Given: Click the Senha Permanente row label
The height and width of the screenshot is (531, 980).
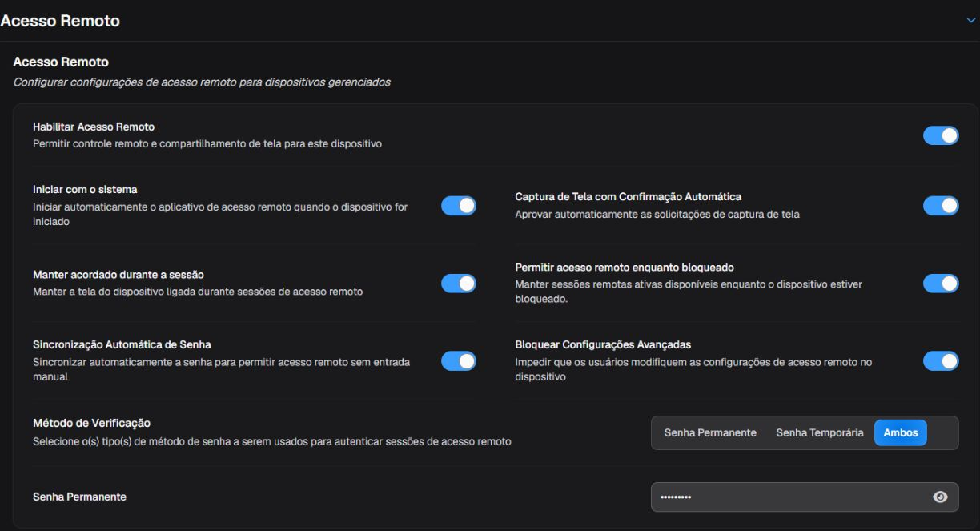Looking at the screenshot, I should pyautogui.click(x=79, y=497).
